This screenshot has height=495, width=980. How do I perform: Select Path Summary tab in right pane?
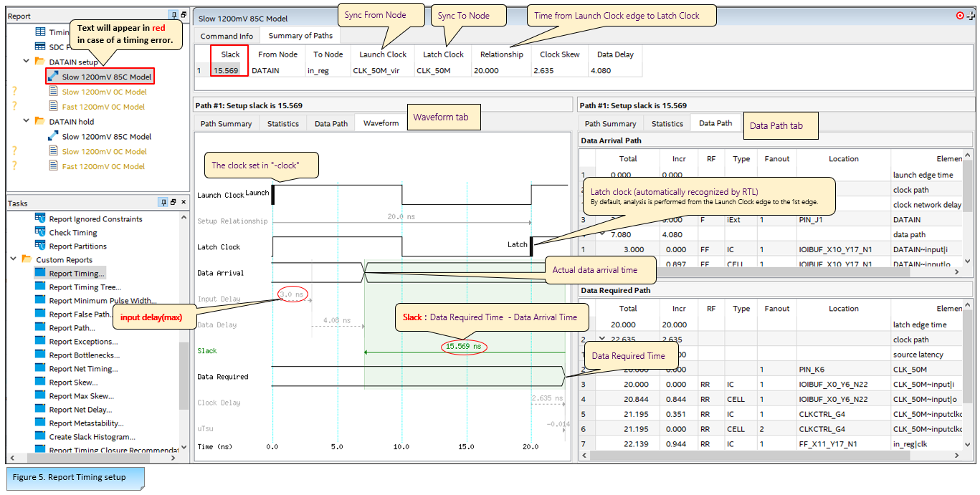click(x=610, y=124)
